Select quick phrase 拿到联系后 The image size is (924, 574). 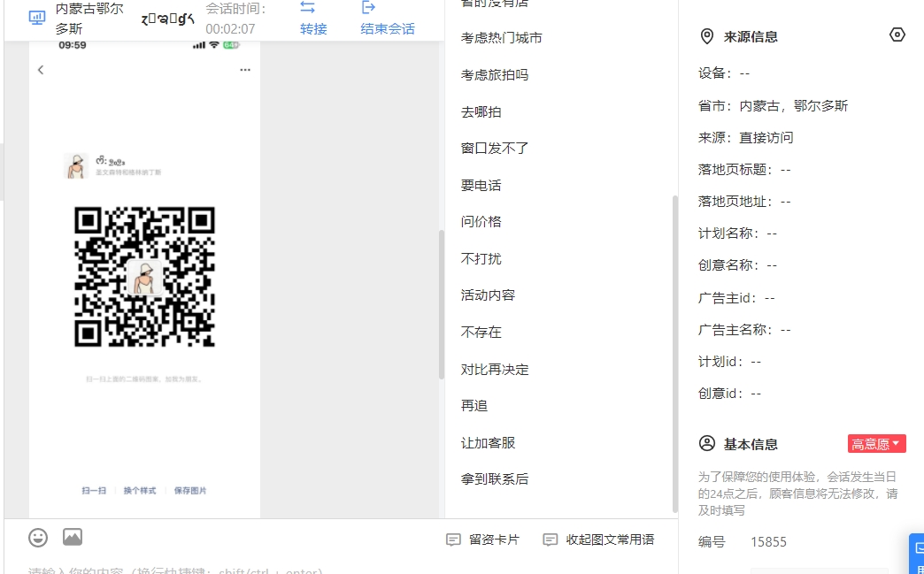click(495, 479)
